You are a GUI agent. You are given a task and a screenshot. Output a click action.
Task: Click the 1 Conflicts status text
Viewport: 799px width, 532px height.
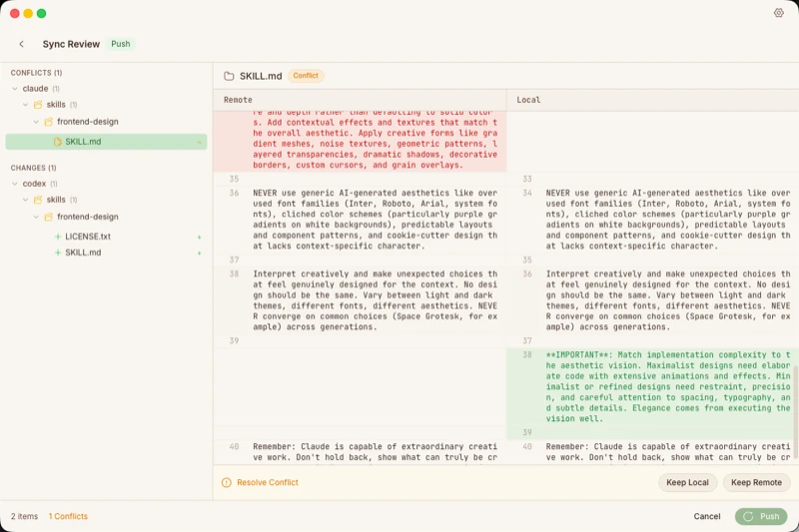click(68, 516)
